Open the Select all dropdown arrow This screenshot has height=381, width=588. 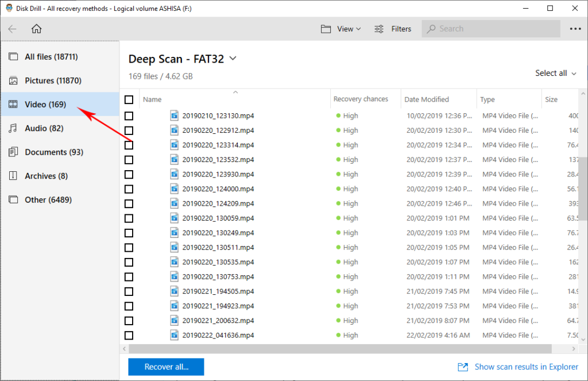point(573,73)
